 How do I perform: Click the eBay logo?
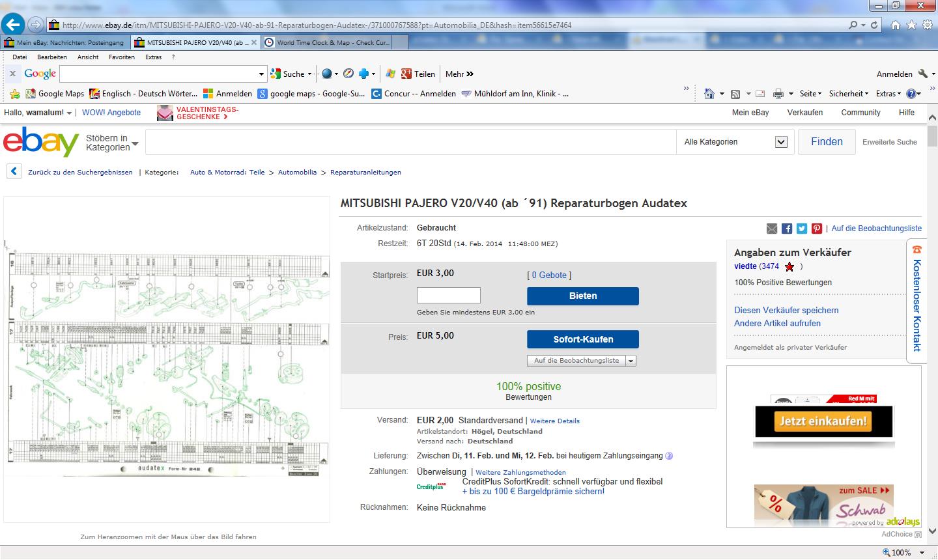pyautogui.click(x=41, y=142)
